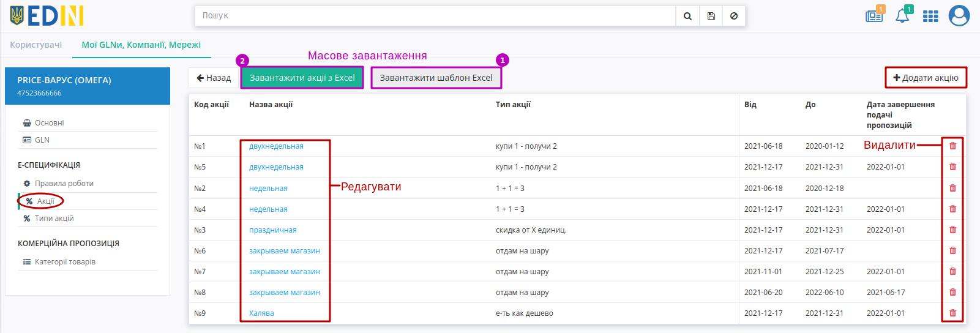Viewport: 980px width, 333px height.
Task: Click the save search floppy icon
Action: [x=711, y=16]
